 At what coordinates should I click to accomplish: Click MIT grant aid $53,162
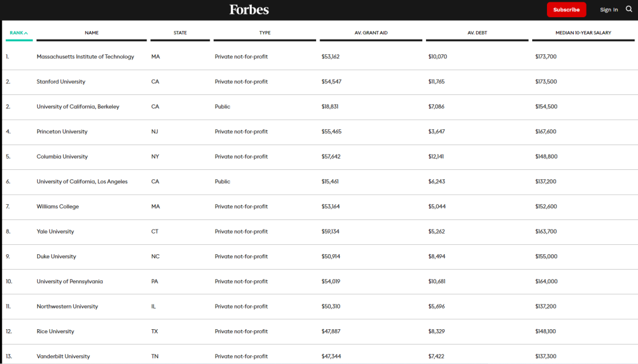(x=330, y=57)
